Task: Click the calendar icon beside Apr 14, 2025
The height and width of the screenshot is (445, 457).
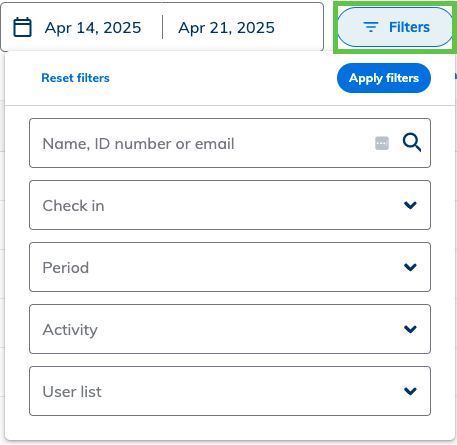Action: [22, 27]
